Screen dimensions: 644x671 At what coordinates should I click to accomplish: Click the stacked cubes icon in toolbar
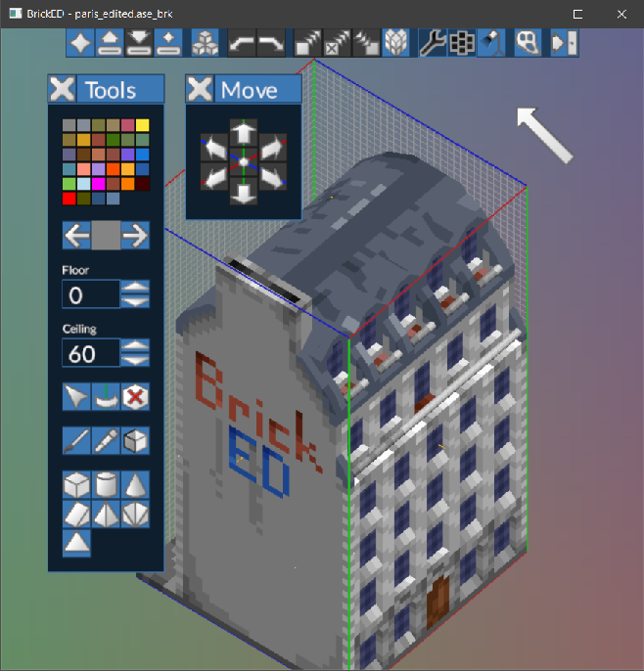tap(205, 43)
